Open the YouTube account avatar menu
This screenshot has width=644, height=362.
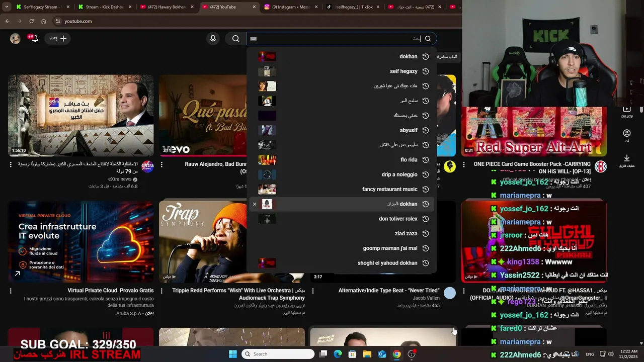click(x=15, y=39)
